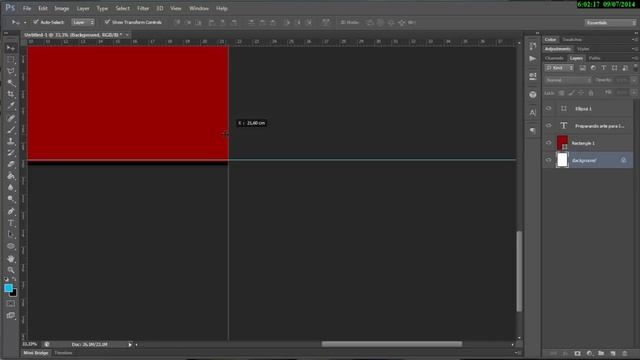Open the Image menu
Screen dimensions: 640x360
click(x=62, y=8)
